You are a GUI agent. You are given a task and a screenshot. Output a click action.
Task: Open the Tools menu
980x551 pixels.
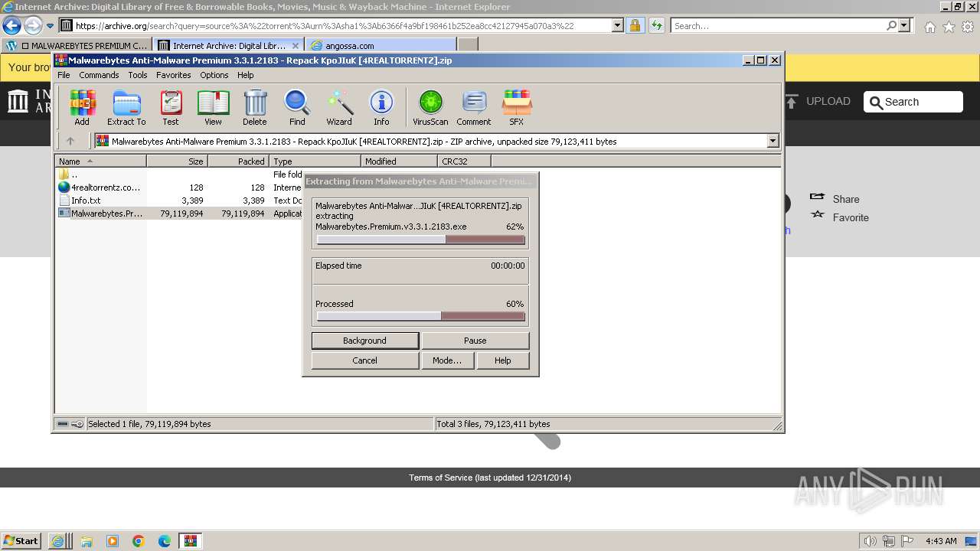pyautogui.click(x=138, y=75)
